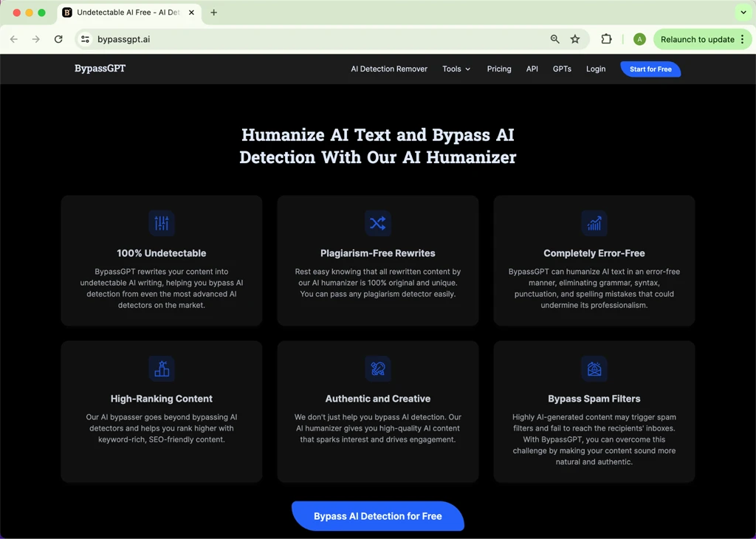Screen dimensions: 756x539
Task: Click the 100% Undetectable heading
Action: (x=162, y=253)
